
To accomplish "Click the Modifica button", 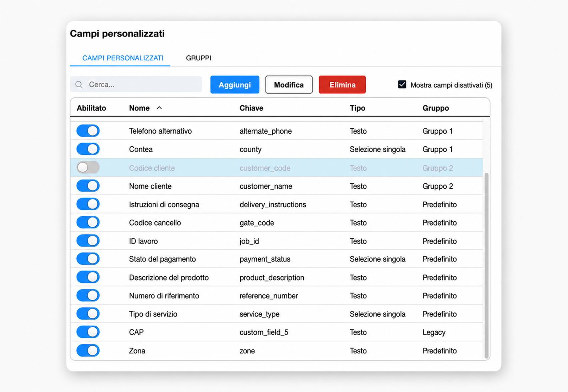I will pos(289,84).
